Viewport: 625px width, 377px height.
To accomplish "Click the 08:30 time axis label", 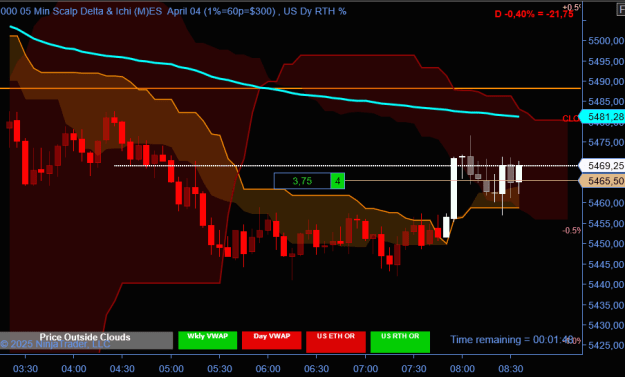I will [511, 369].
